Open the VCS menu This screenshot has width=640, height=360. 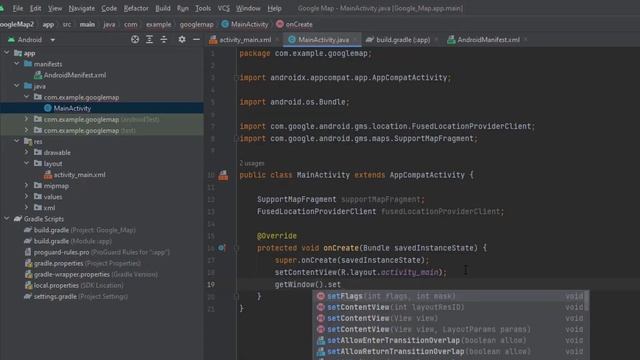click(223, 8)
